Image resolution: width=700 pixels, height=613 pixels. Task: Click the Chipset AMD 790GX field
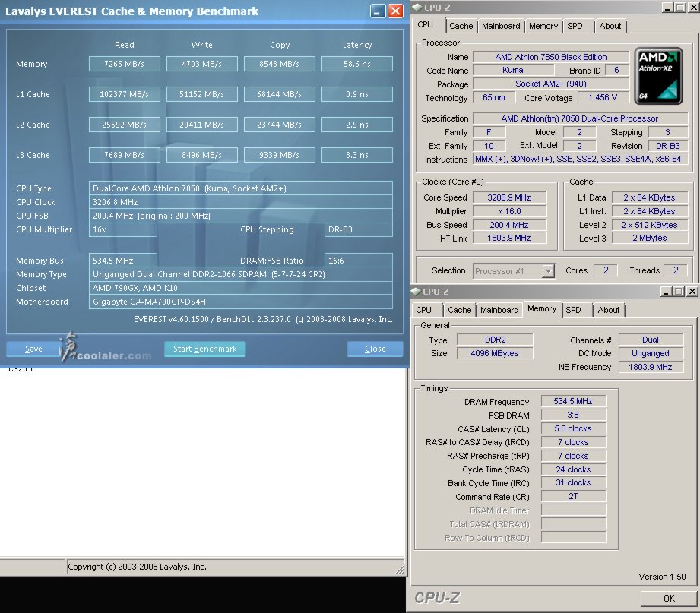[241, 288]
